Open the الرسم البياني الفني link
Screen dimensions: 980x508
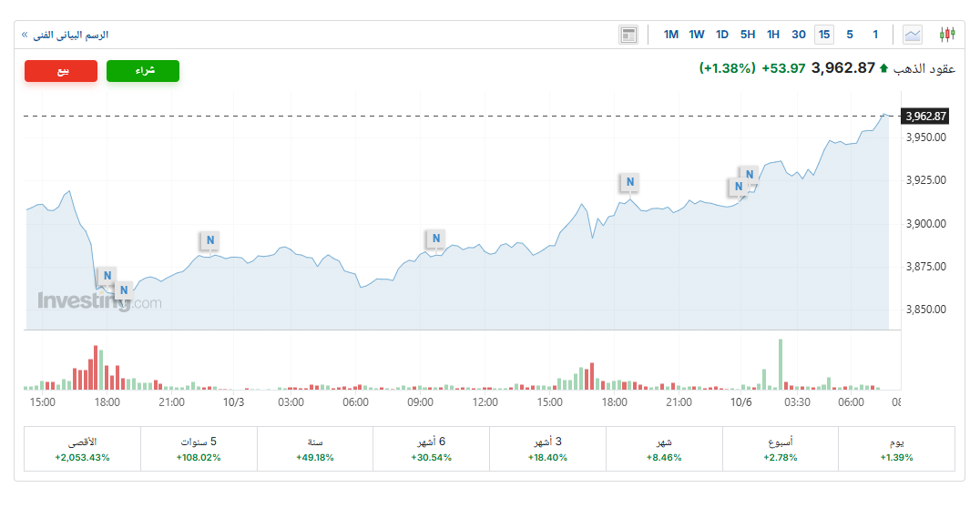69,35
